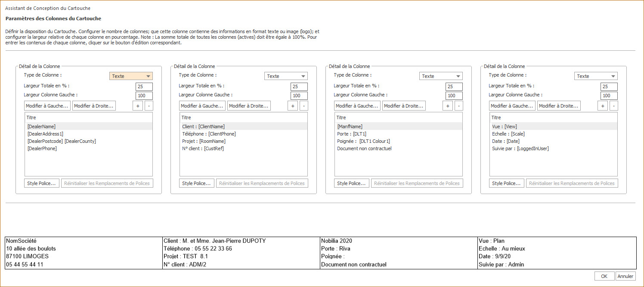644x287 pixels.
Task: Remove a row with minus in the ClientName column
Action: tap(303, 106)
